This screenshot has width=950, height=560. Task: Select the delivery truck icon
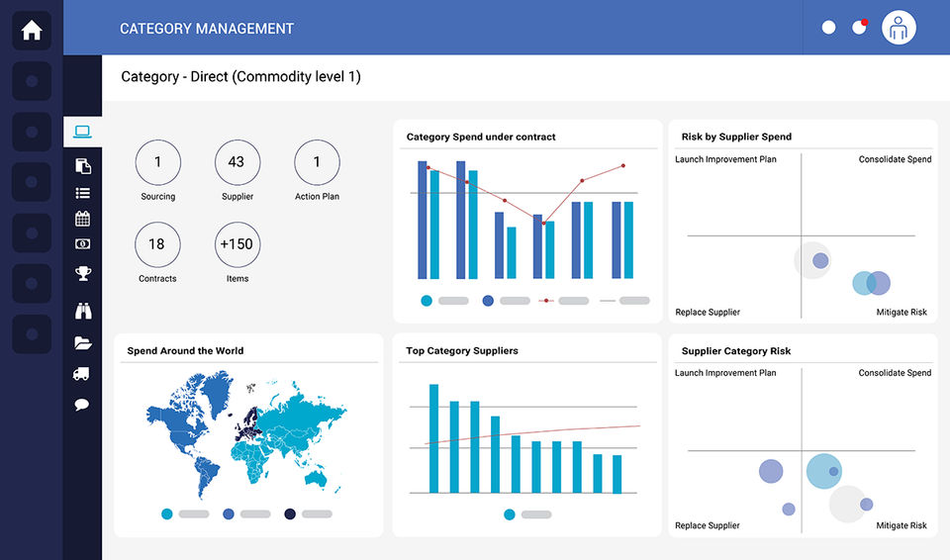(81, 374)
